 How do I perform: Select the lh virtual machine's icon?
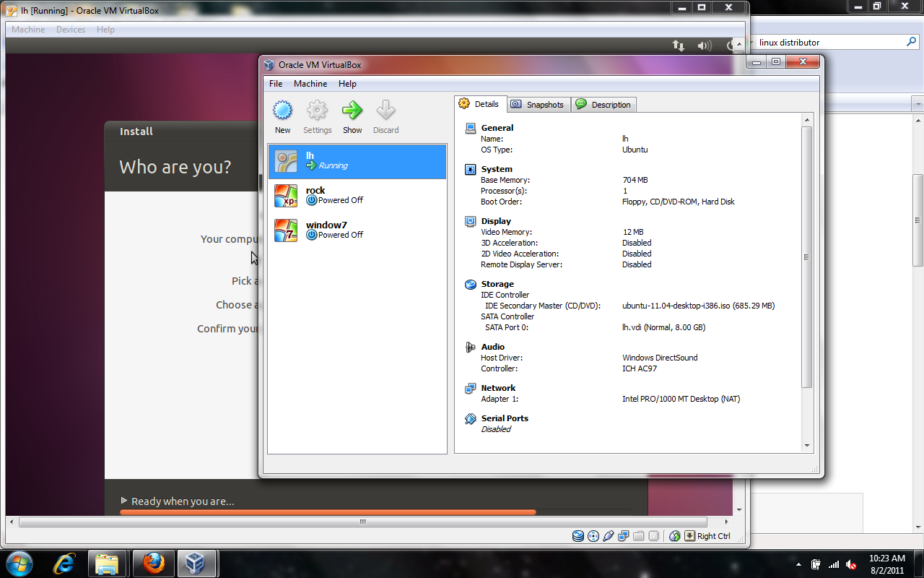coord(286,161)
